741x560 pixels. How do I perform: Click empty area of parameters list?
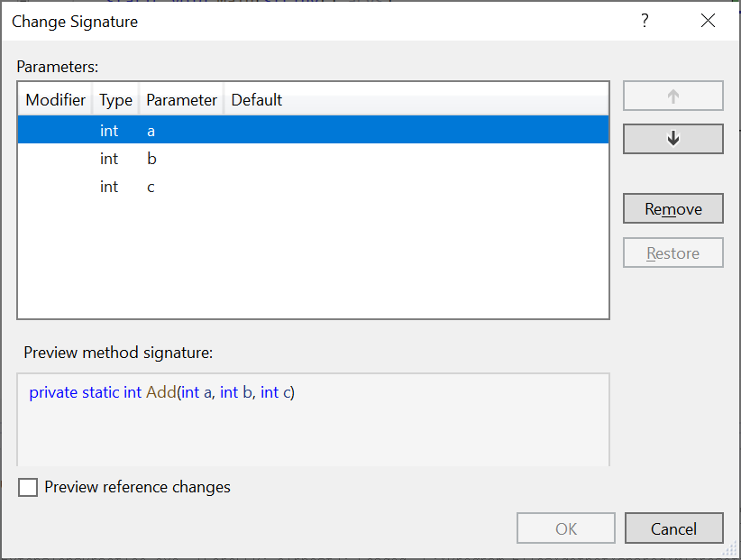(x=313, y=260)
